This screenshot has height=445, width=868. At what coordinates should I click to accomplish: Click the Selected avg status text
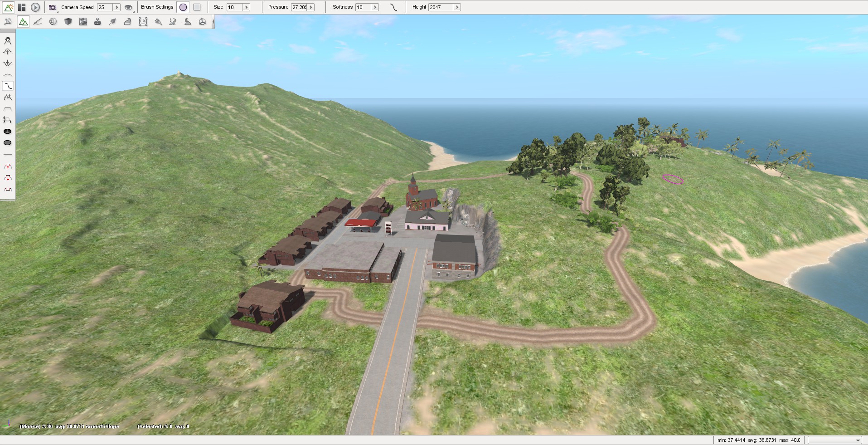[163, 426]
